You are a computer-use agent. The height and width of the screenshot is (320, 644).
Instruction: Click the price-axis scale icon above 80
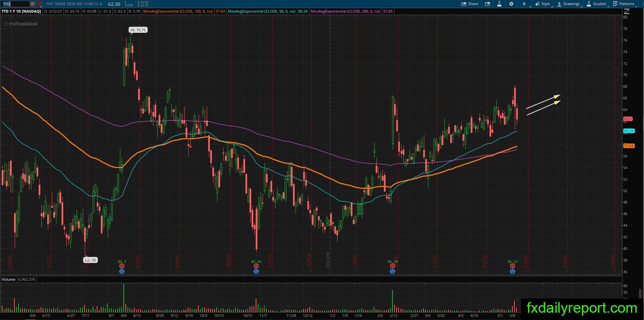pos(627,11)
